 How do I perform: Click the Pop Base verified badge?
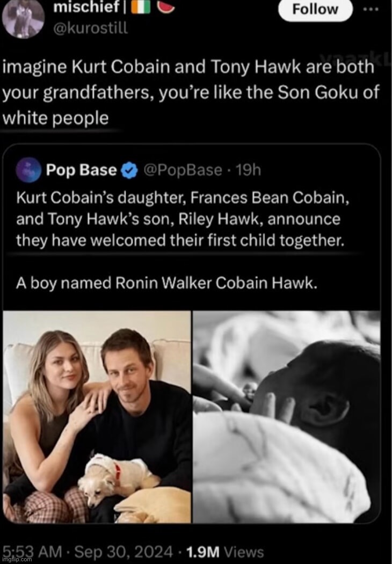[130, 170]
